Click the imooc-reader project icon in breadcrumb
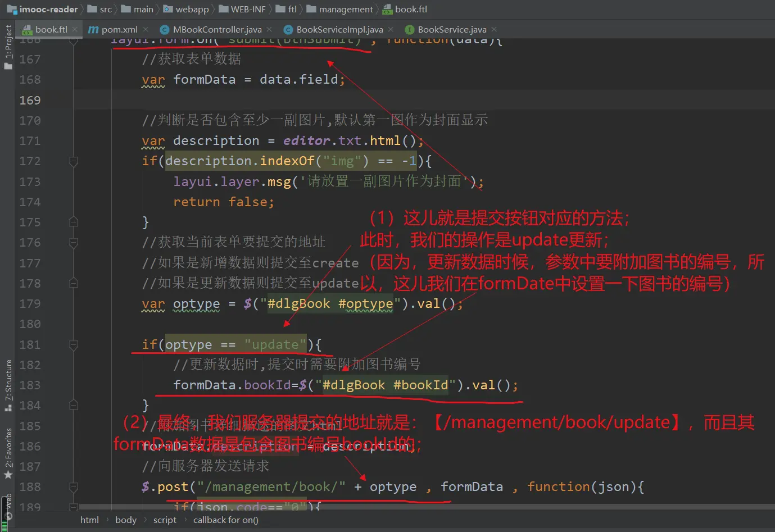 (12, 10)
